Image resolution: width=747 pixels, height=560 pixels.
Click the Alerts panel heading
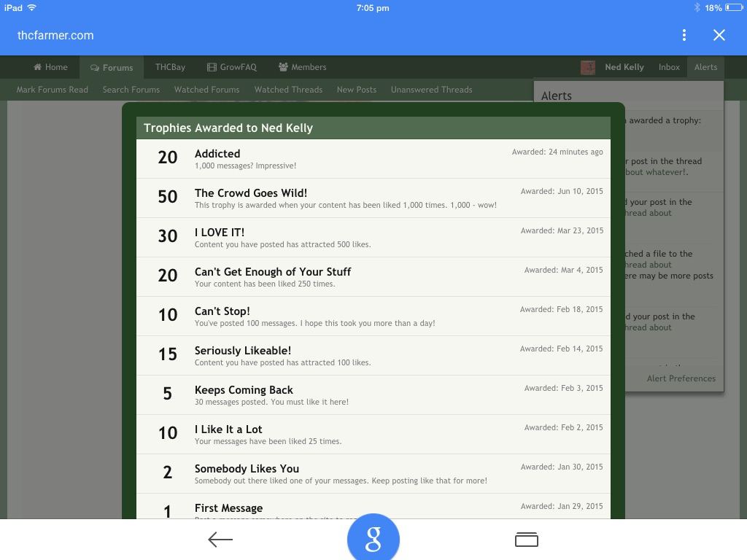(x=557, y=96)
